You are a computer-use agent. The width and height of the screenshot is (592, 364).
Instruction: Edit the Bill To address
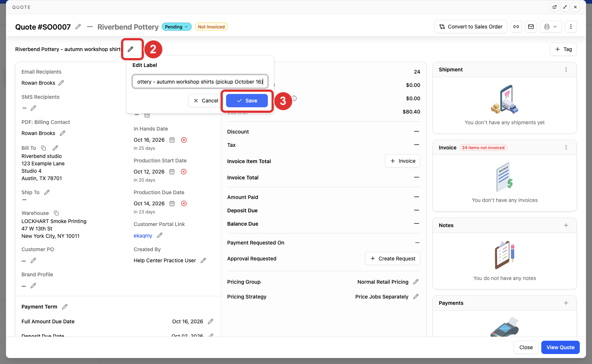pyautogui.click(x=55, y=148)
